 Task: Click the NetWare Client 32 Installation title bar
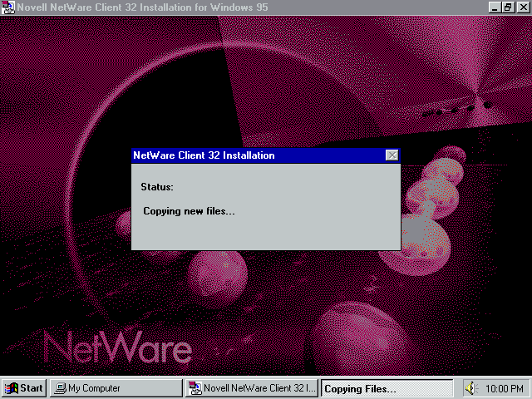pyautogui.click(x=266, y=155)
